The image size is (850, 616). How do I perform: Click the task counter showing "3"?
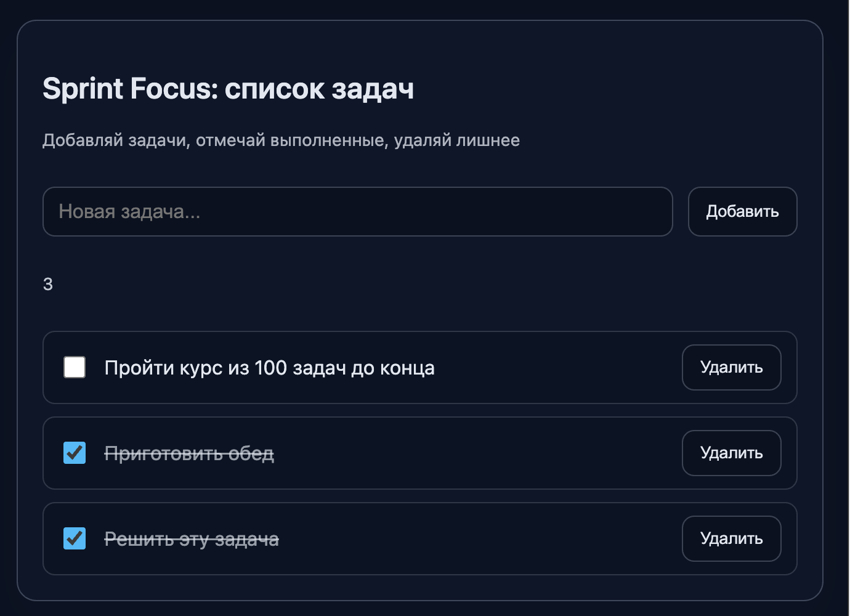point(48,284)
